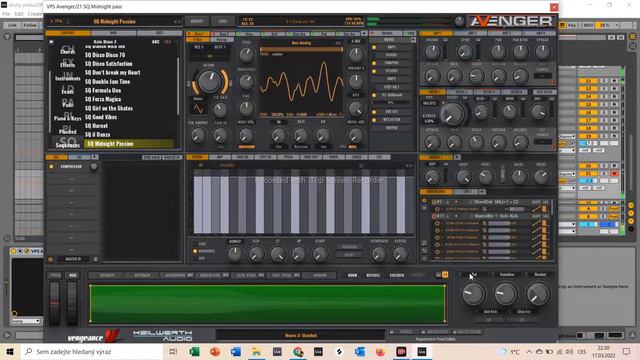The image size is (640, 360).
Task: Open the Edit menu in Ableton
Action: click(x=19, y=14)
